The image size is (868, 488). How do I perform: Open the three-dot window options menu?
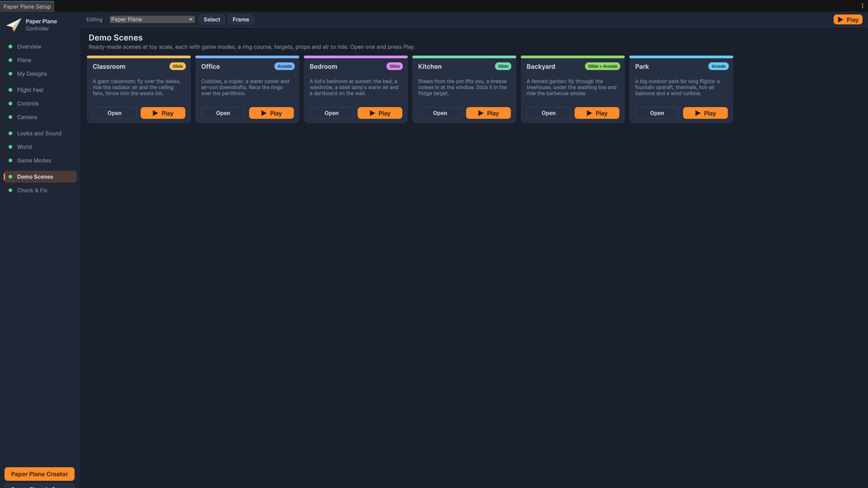[862, 6]
